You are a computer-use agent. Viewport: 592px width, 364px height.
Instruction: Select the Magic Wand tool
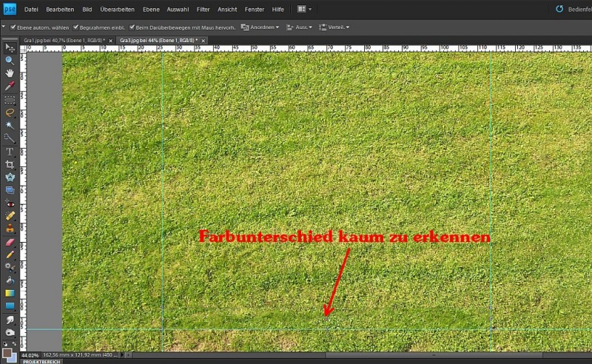tap(10, 125)
